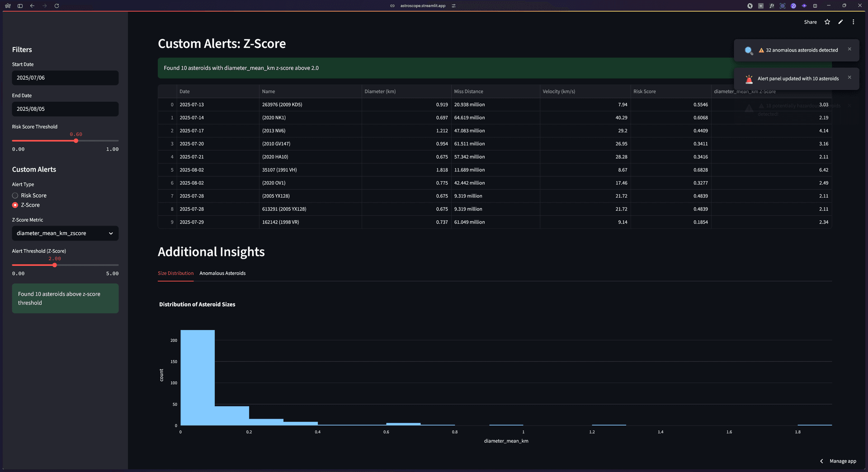Select the Size Distribution tab
The image size is (868, 472).
(x=175, y=274)
